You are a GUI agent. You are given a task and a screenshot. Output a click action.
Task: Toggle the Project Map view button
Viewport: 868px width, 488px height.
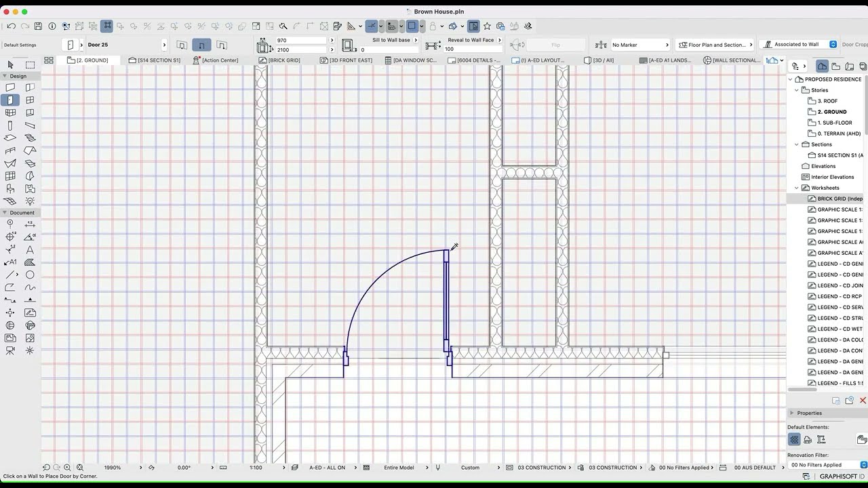pos(822,66)
